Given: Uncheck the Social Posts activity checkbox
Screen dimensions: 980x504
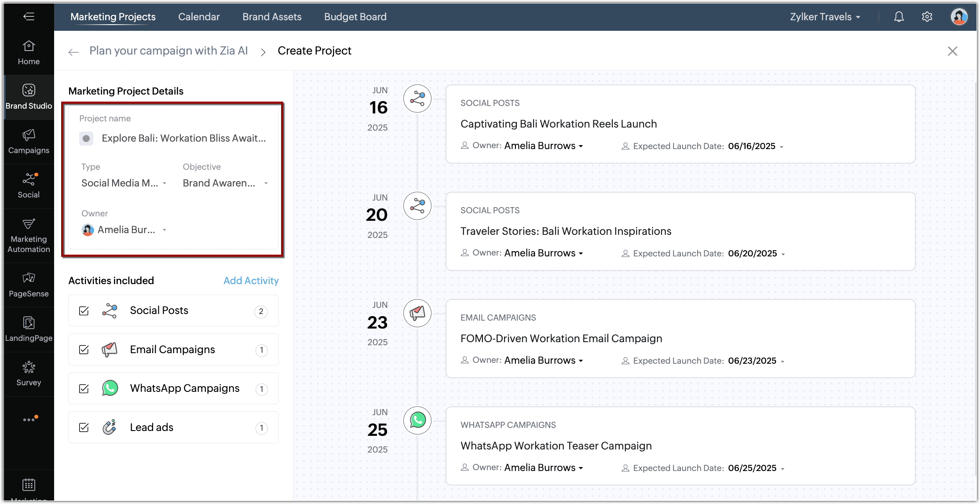Looking at the screenshot, I should point(84,311).
